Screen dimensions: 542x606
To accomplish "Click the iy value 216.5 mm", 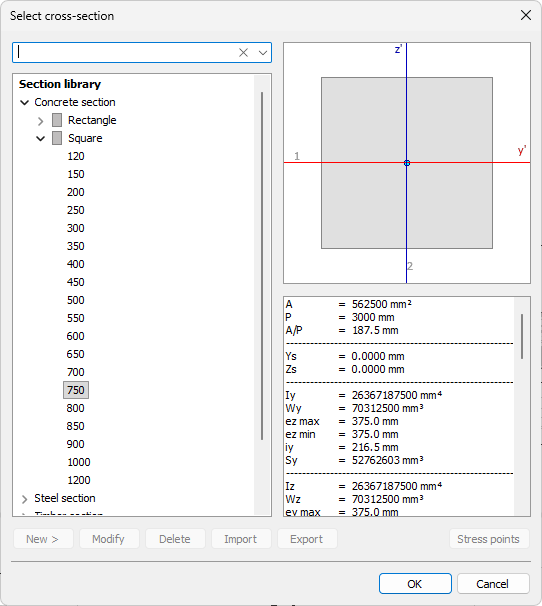I will tap(375, 448).
